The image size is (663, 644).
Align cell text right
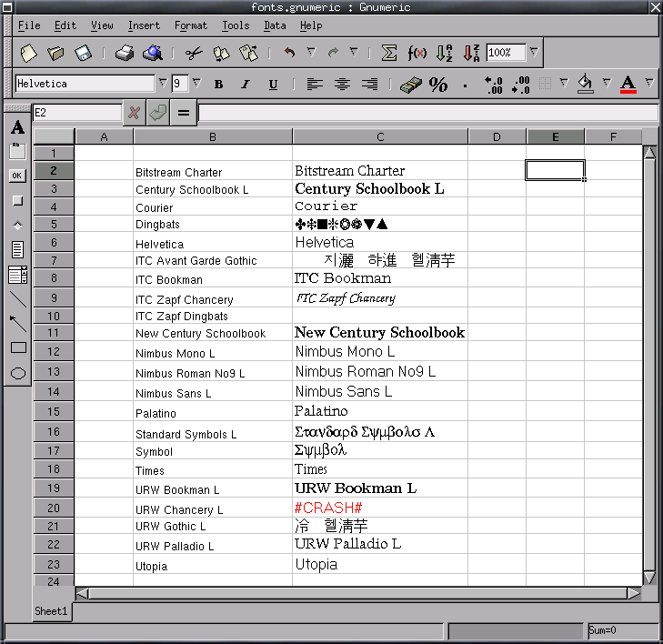pyautogui.click(x=370, y=85)
